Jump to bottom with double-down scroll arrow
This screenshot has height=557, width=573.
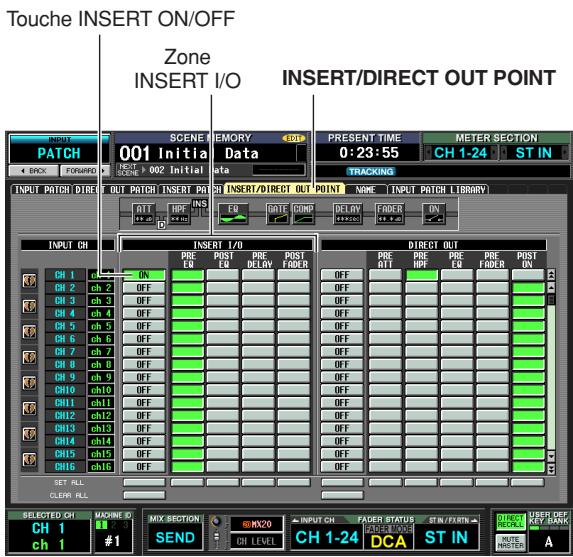(x=551, y=468)
